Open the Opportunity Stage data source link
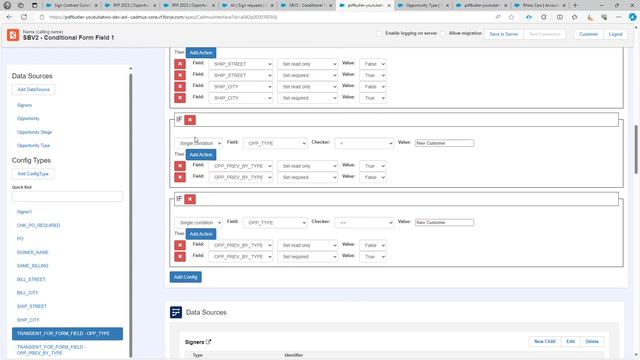640x360 pixels. [x=34, y=132]
